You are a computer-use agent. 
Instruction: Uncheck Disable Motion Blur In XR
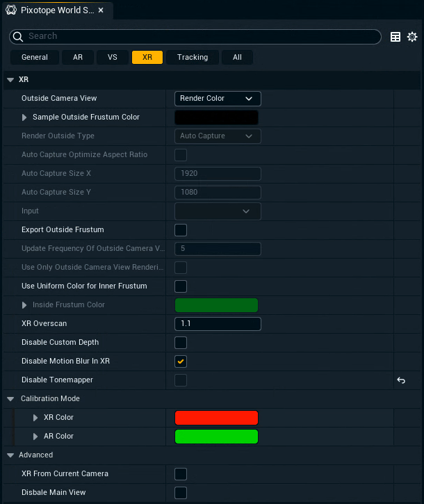pos(181,361)
